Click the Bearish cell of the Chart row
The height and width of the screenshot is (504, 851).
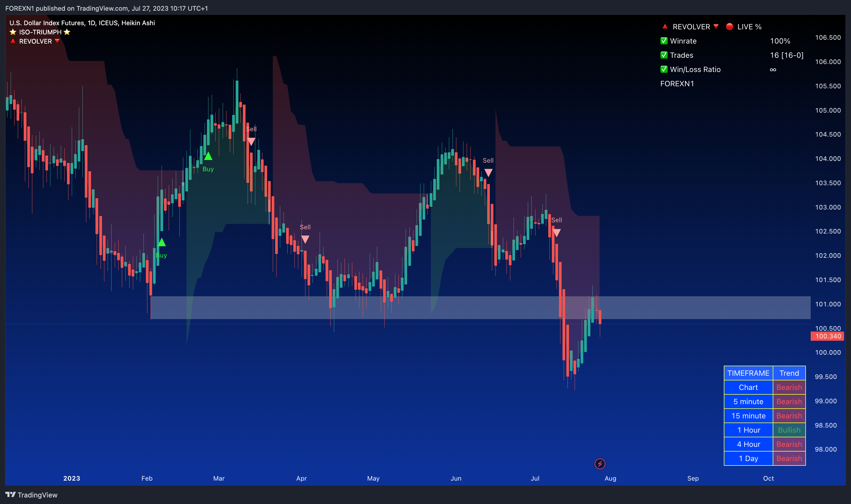(789, 387)
